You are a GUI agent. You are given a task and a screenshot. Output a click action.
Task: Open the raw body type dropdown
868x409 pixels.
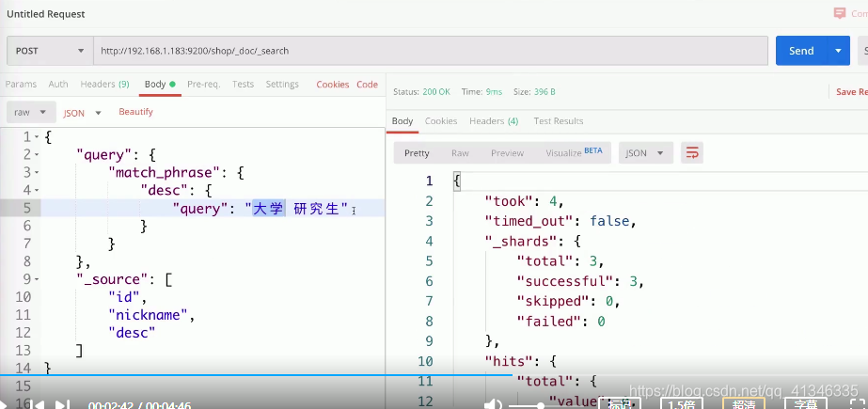pyautogui.click(x=31, y=112)
